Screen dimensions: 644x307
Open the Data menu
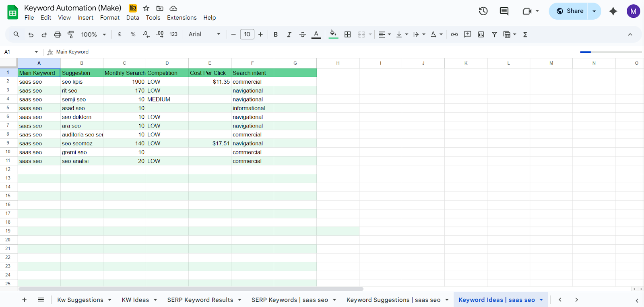pyautogui.click(x=133, y=18)
